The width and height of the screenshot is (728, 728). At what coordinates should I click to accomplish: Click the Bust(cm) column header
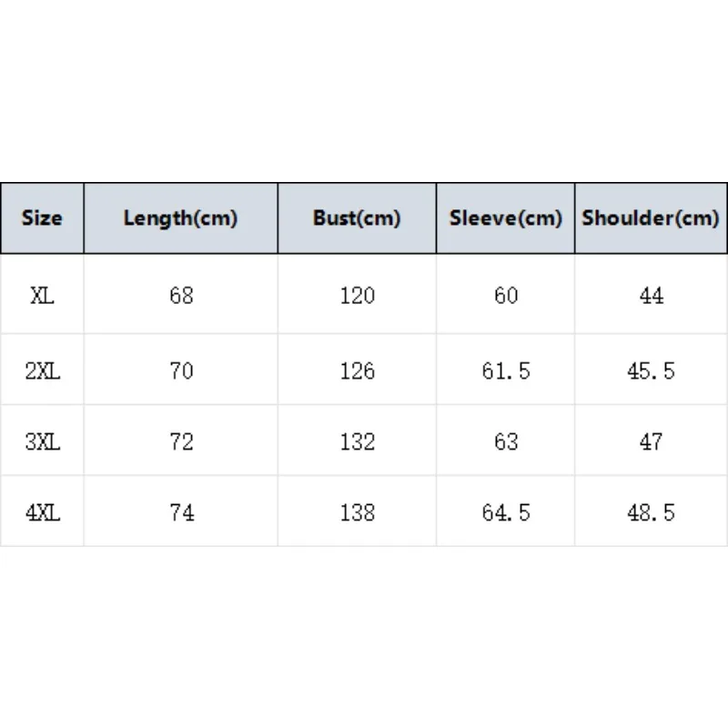click(x=357, y=218)
